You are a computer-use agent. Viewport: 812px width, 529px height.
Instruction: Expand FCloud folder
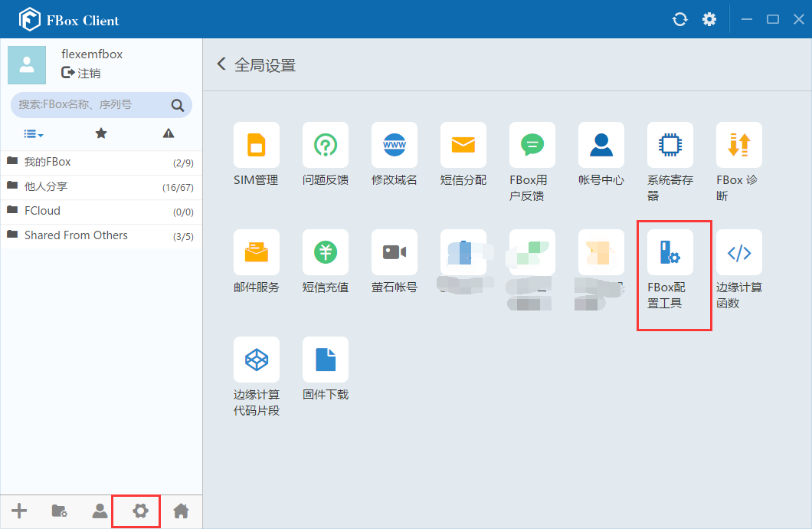101,212
